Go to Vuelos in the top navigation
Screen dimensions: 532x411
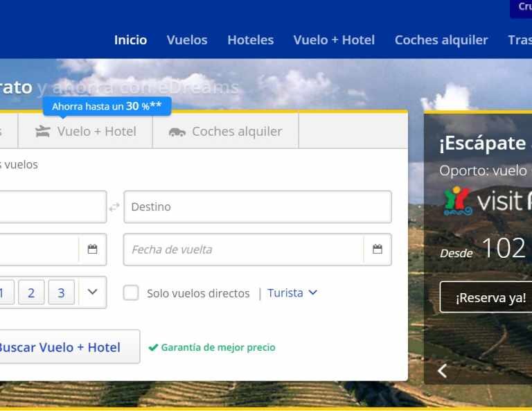pos(187,40)
